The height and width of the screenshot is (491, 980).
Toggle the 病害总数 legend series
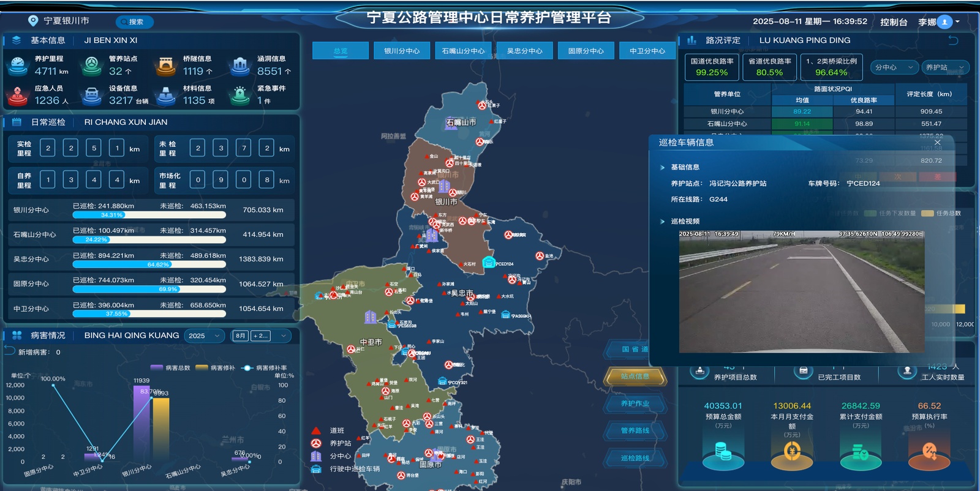tap(170, 368)
